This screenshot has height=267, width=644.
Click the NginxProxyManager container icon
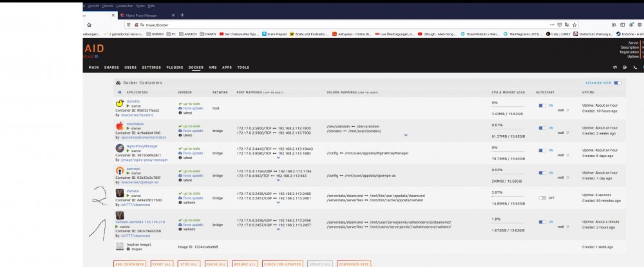coord(120,148)
